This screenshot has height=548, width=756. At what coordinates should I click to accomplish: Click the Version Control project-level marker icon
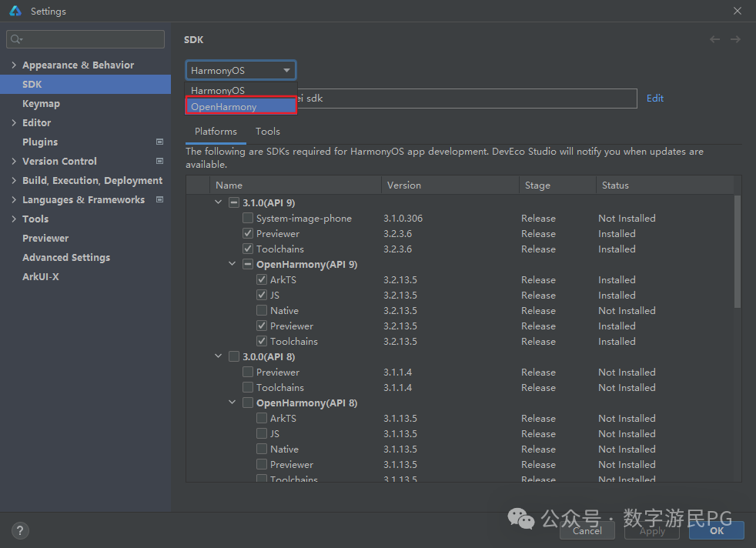[159, 161]
